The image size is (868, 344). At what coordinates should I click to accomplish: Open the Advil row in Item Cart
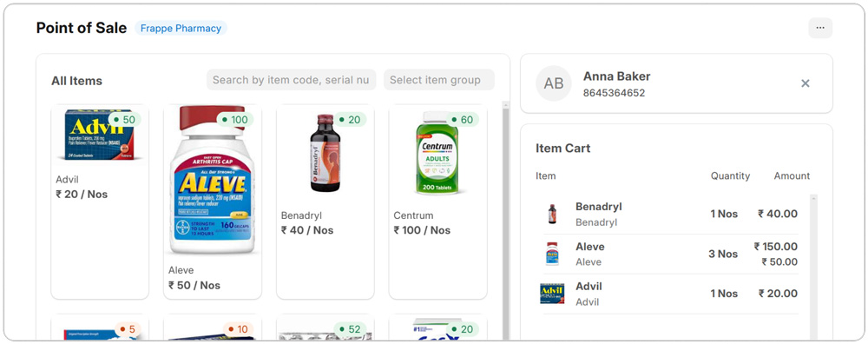671,294
